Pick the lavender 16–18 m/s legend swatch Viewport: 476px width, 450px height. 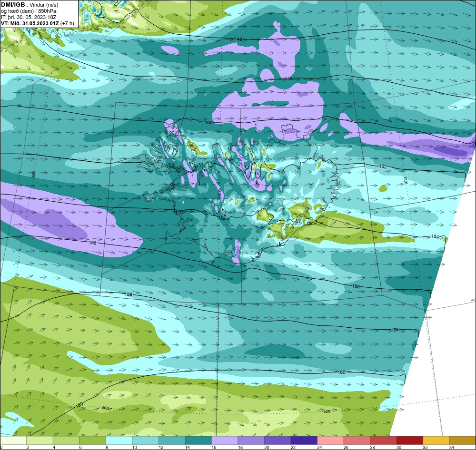click(x=225, y=440)
